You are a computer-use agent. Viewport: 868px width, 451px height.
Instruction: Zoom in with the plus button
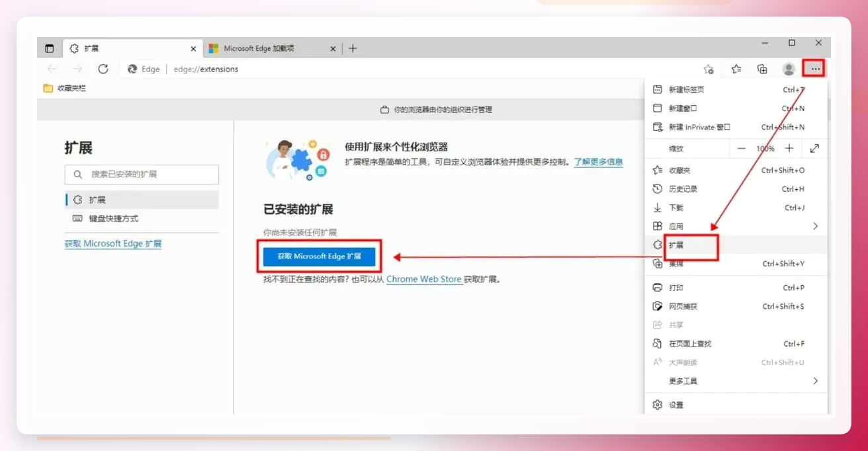tap(789, 149)
